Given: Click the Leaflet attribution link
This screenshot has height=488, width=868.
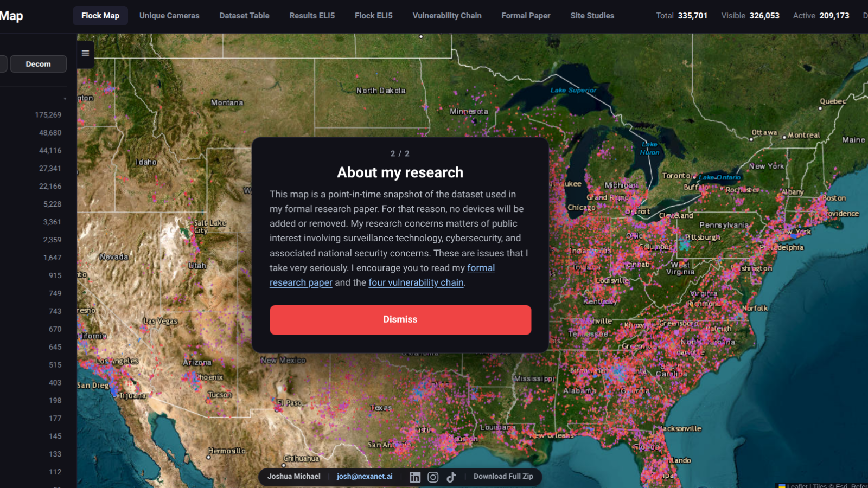Looking at the screenshot, I should (797, 486).
